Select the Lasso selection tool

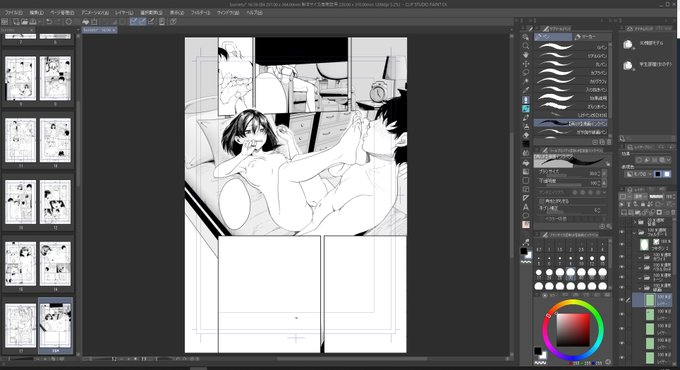[526, 72]
